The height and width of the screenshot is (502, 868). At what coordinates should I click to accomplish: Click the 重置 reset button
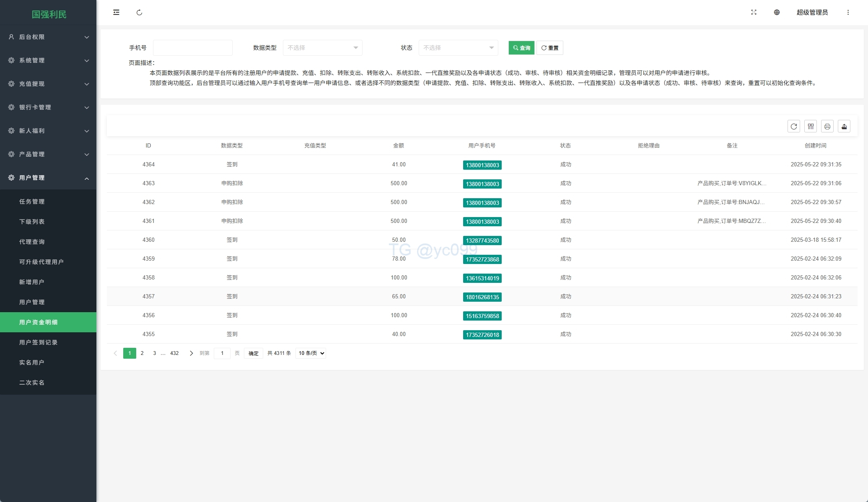pos(549,48)
